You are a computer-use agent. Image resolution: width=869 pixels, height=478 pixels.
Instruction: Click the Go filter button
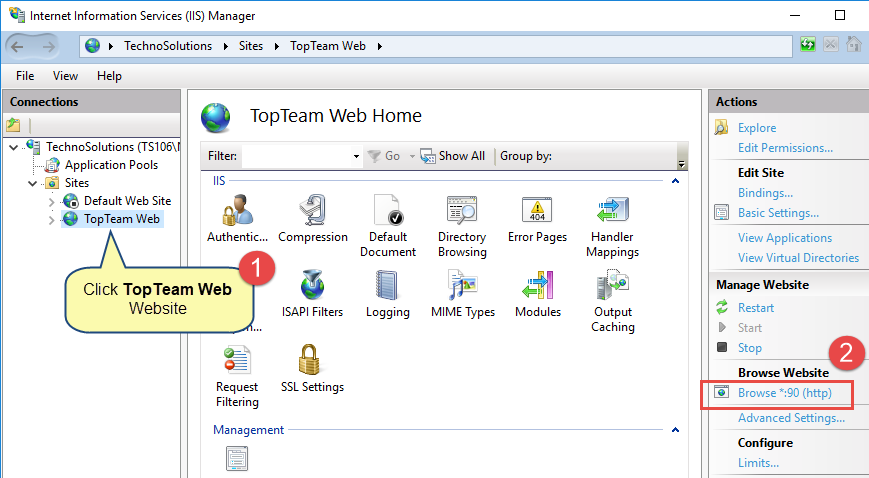tap(385, 156)
